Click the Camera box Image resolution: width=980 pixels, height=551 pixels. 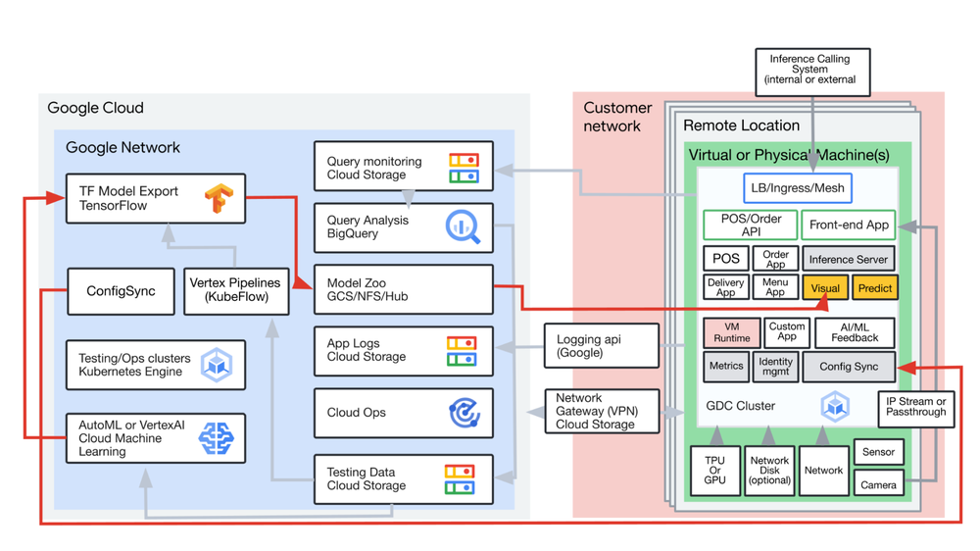click(x=878, y=484)
